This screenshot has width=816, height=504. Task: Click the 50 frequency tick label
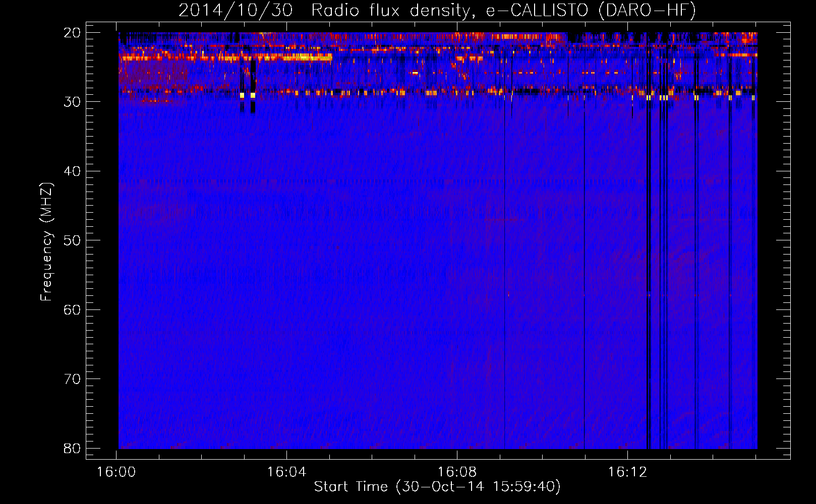72,240
